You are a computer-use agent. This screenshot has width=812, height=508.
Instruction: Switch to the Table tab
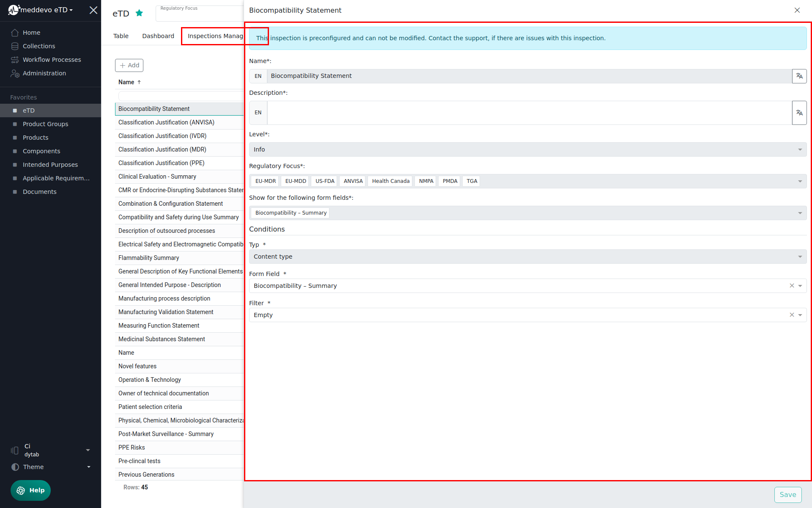click(x=121, y=36)
